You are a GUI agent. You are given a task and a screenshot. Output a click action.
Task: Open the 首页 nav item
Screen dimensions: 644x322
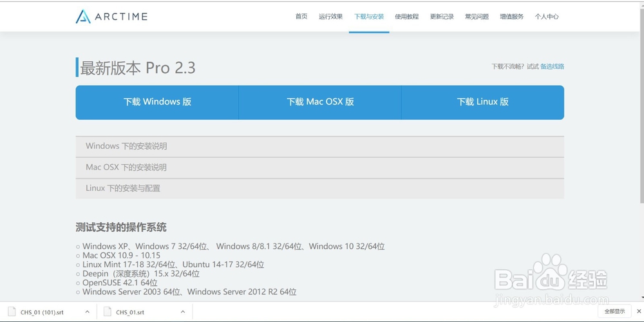coord(301,17)
